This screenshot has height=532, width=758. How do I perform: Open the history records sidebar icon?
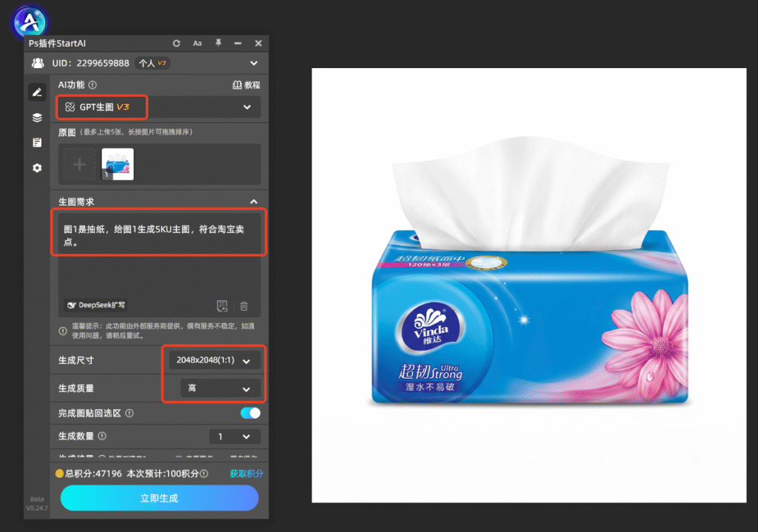(x=37, y=143)
